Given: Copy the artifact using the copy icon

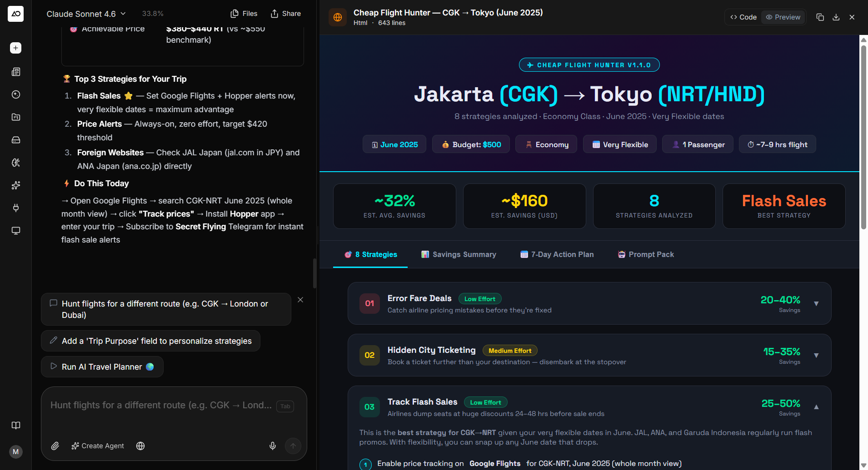Looking at the screenshot, I should coord(820,17).
